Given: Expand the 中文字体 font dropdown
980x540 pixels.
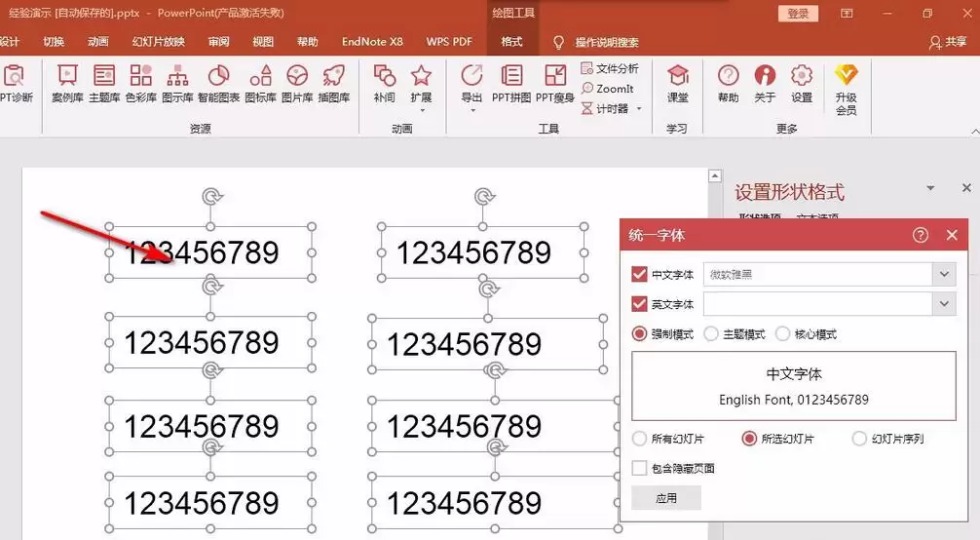Looking at the screenshot, I should [x=943, y=275].
